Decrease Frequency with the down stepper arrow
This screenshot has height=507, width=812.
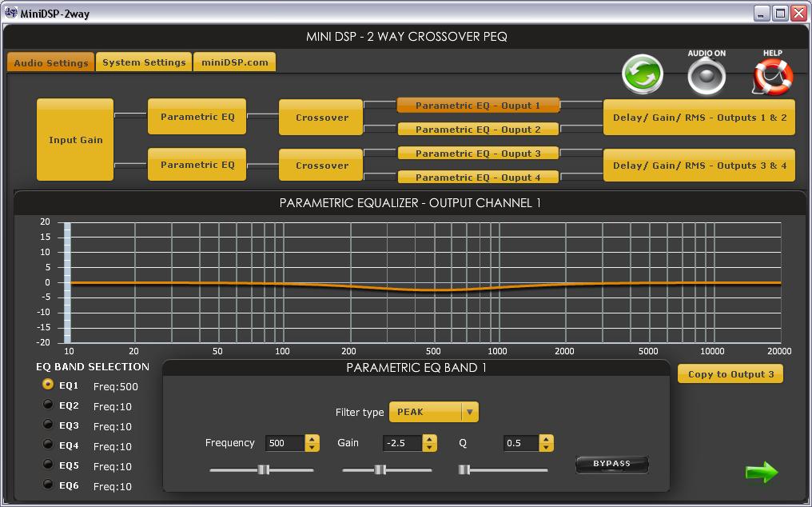click(312, 447)
